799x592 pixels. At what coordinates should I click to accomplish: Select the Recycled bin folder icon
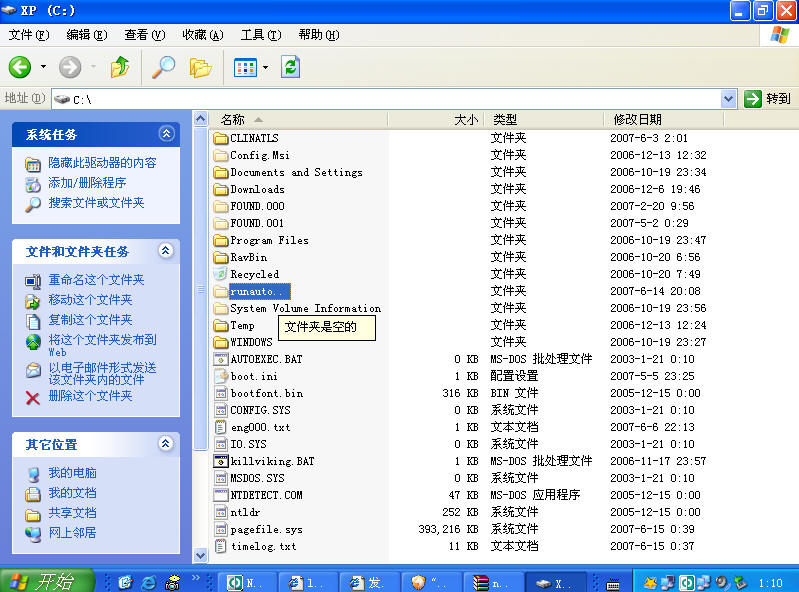(221, 274)
